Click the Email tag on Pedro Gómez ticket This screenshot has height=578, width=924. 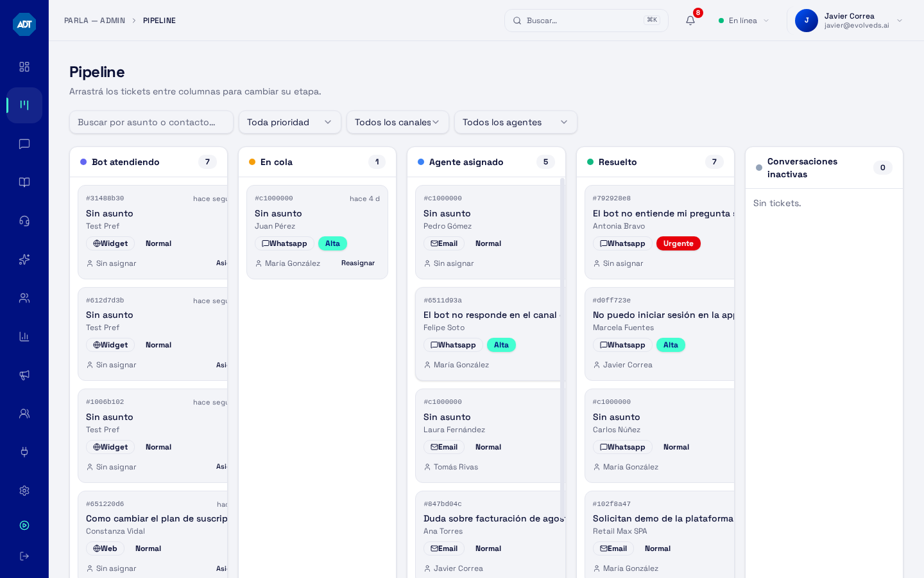(x=444, y=243)
